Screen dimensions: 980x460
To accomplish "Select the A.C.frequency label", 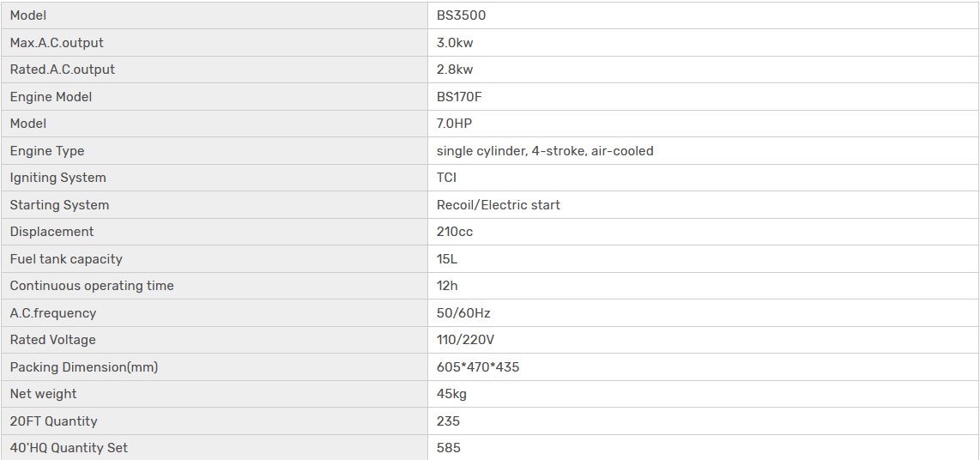I will (x=53, y=313).
